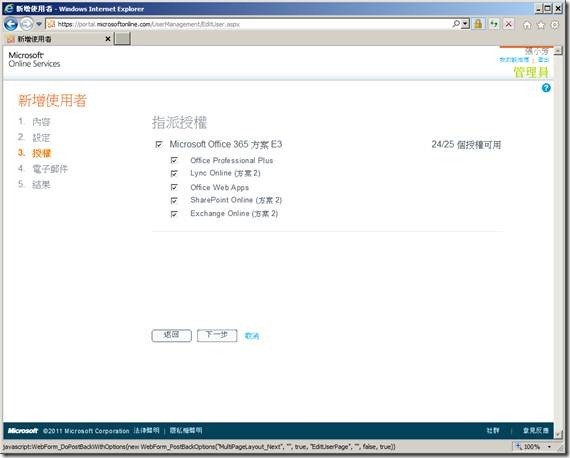
Task: Expand the recent pages dropdown arrow
Action: [39, 24]
